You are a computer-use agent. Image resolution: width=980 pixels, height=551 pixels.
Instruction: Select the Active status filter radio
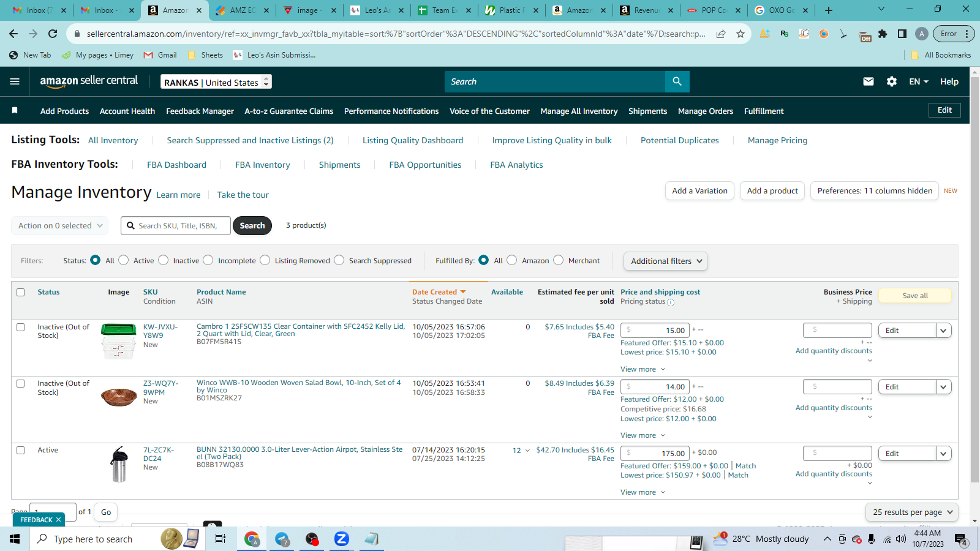(124, 260)
